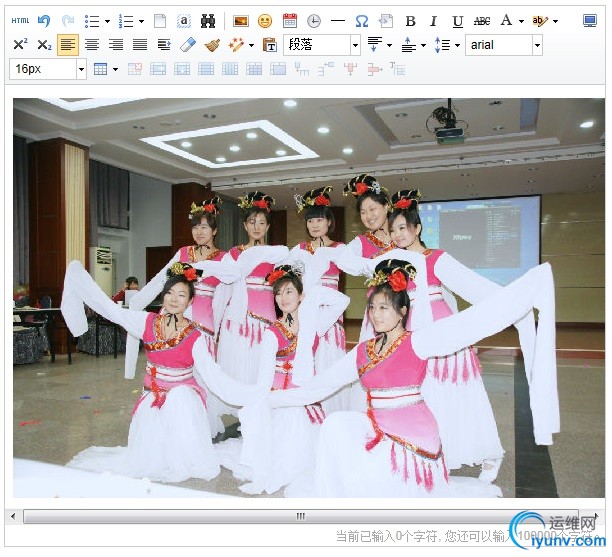
Task: Apply text background highlight color
Action: point(540,21)
